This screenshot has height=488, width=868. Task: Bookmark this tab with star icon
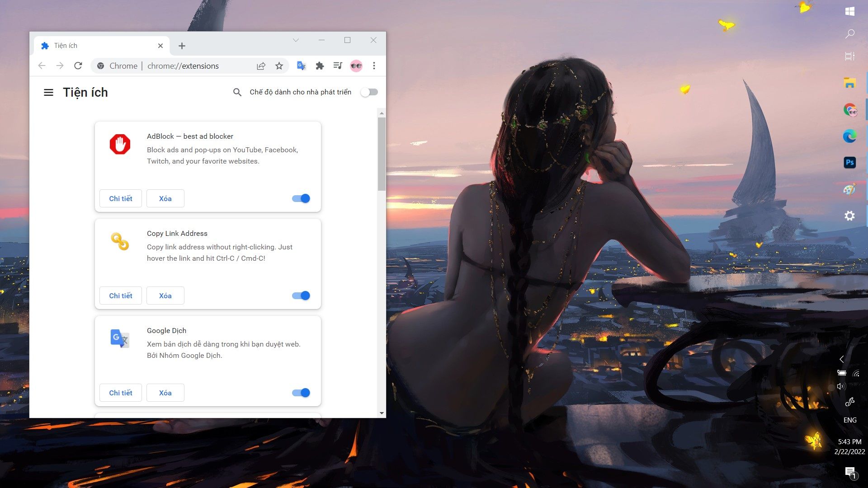tap(279, 66)
